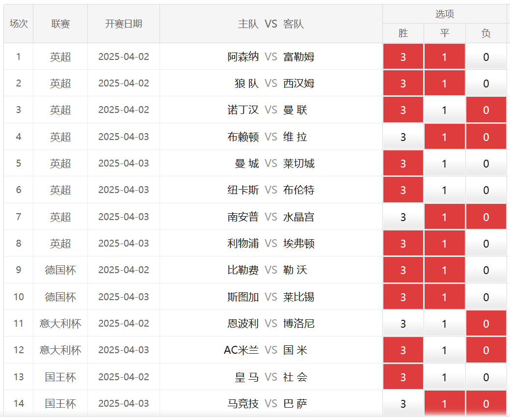This screenshot has height=420, width=510.
Task: Toggle win option 3 for AC米兰 VS 国米
Action: 403,350
